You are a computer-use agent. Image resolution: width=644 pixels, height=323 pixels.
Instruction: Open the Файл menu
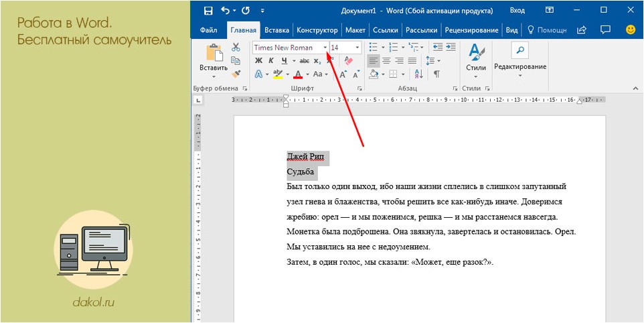pos(209,30)
